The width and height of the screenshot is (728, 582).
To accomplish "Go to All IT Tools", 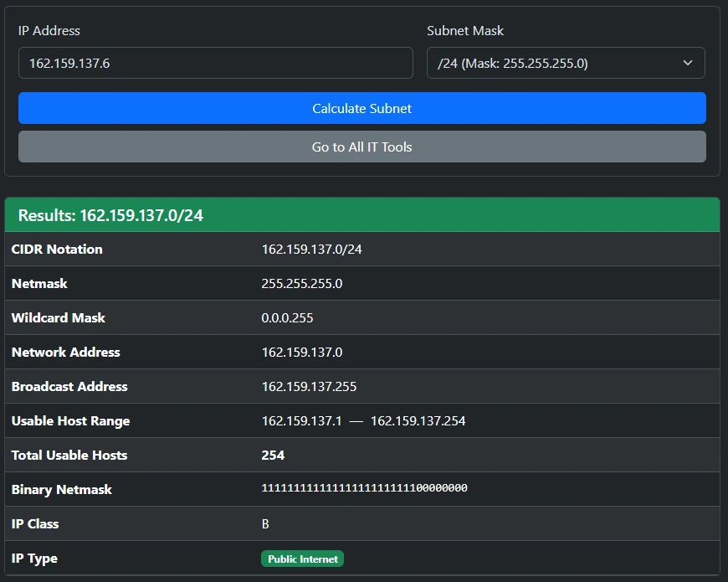I will point(361,147).
